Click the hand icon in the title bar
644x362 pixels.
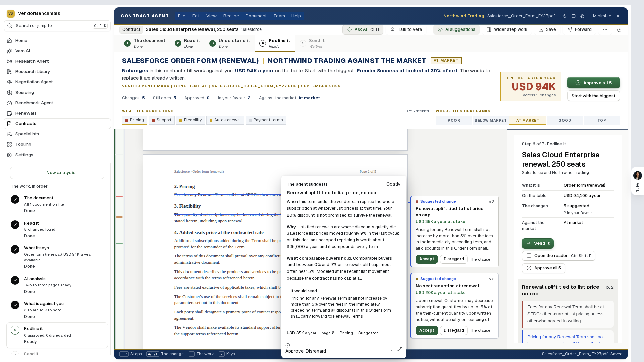coord(582,16)
